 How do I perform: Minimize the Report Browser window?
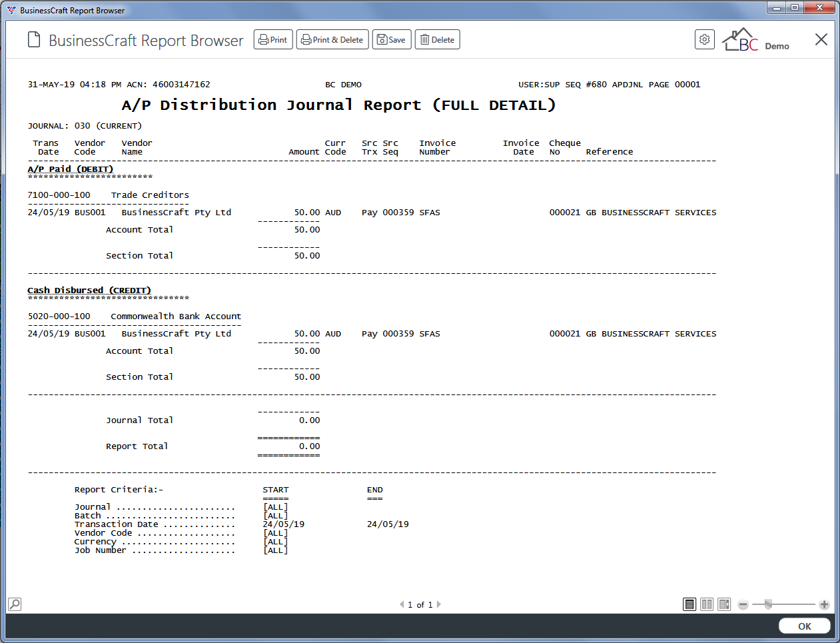tap(777, 8)
